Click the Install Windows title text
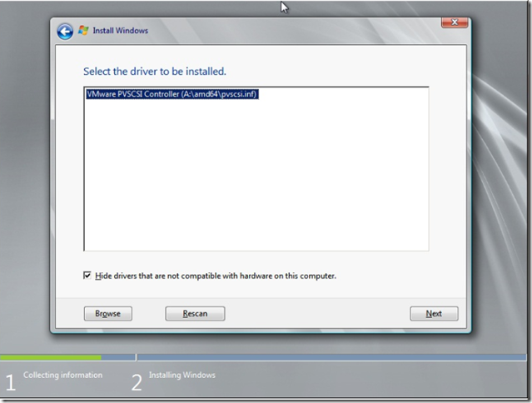 tap(121, 31)
